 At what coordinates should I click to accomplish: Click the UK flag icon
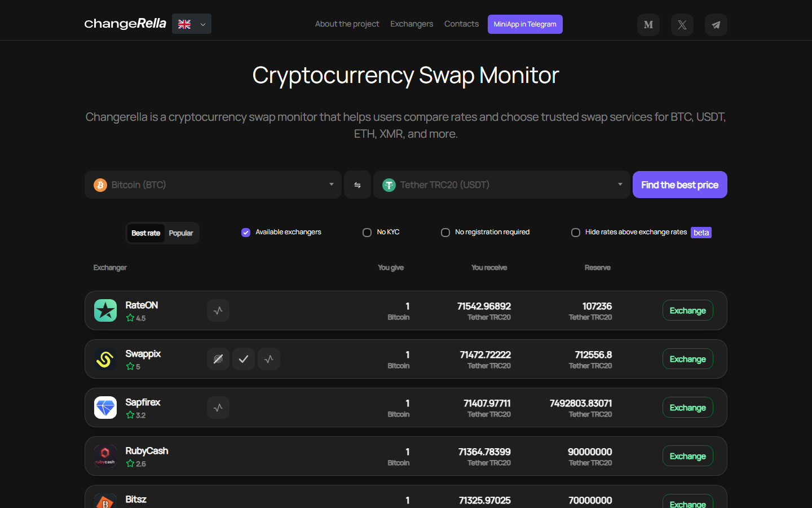(x=184, y=24)
